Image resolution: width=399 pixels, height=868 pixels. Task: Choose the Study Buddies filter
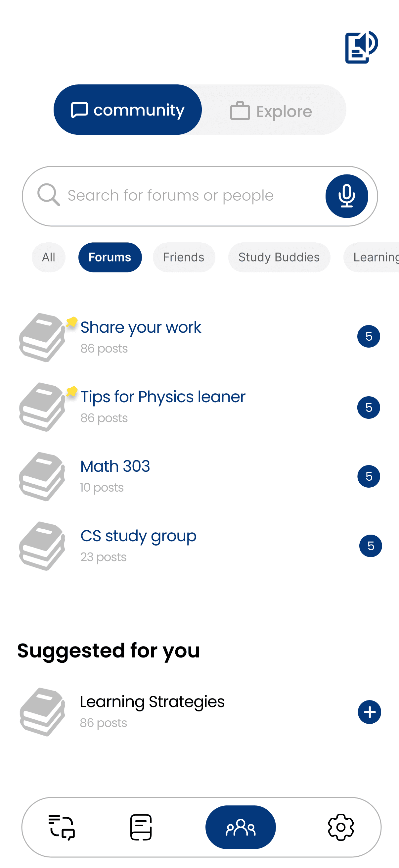279,257
